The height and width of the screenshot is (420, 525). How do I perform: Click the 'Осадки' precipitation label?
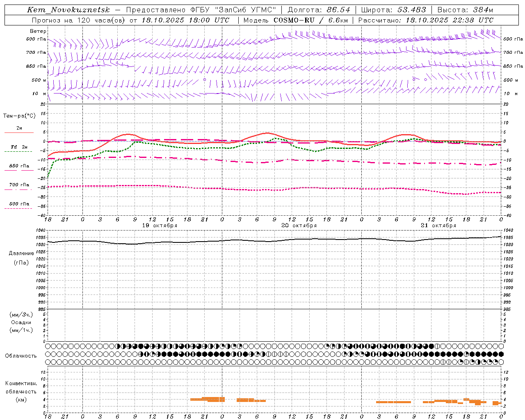click(21, 322)
